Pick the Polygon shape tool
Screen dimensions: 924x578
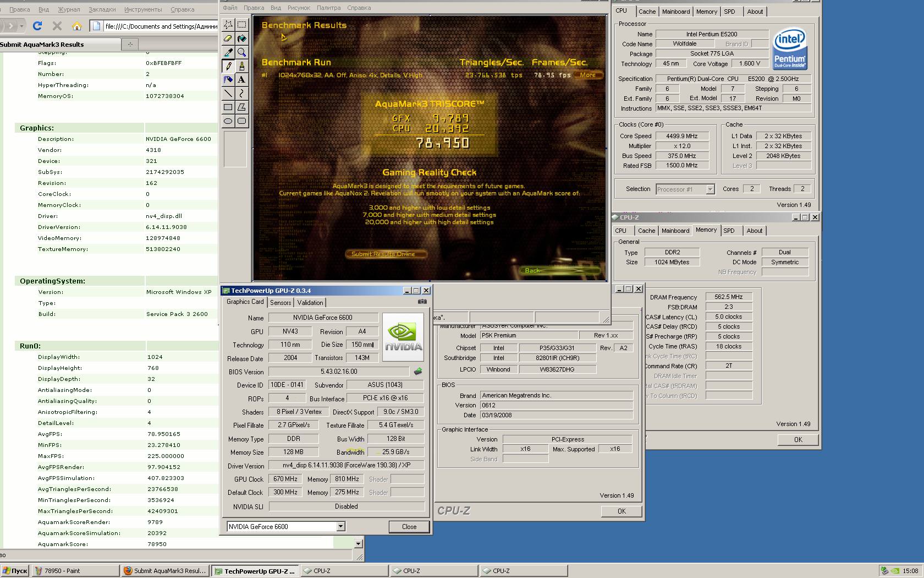(242, 107)
